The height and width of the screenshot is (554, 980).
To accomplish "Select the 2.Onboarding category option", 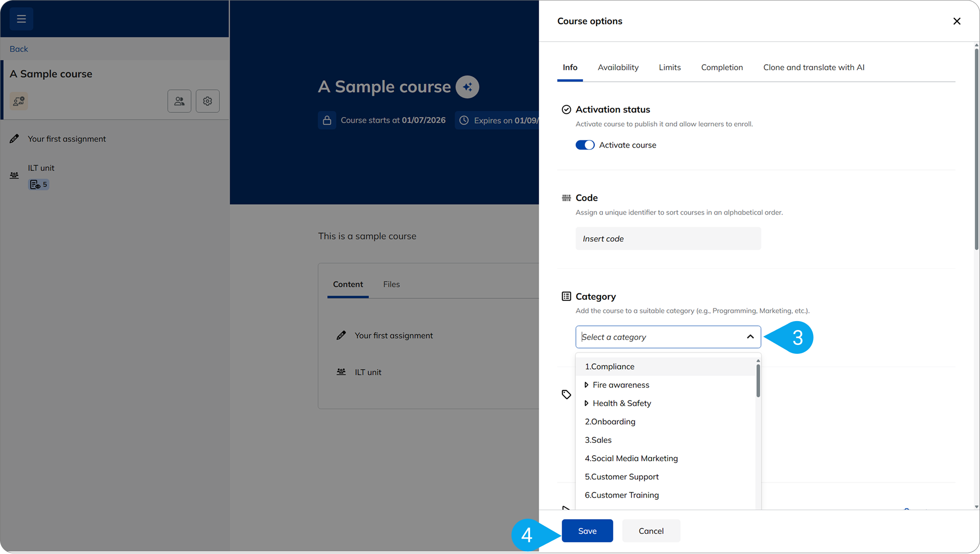I will [x=610, y=422].
